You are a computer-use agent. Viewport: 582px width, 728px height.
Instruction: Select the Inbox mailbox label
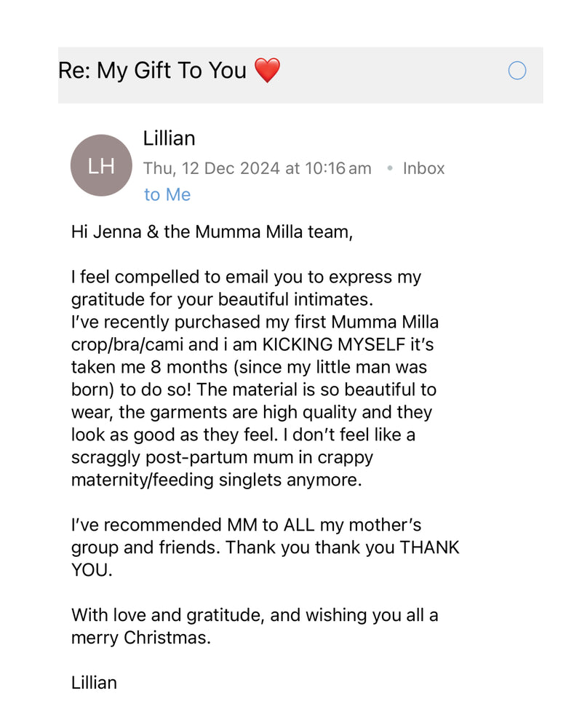point(423,168)
